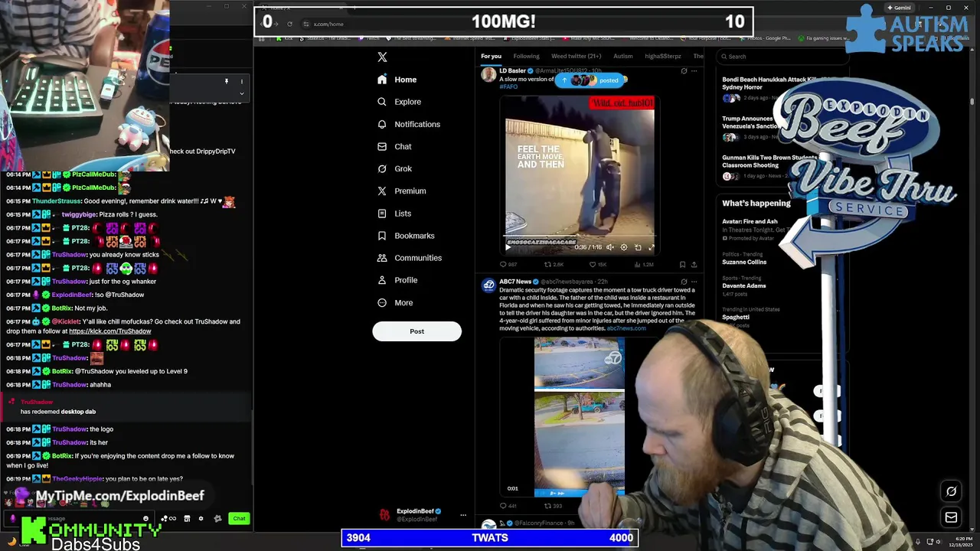Enter fullscreen on the LD Basler video

pos(652,247)
